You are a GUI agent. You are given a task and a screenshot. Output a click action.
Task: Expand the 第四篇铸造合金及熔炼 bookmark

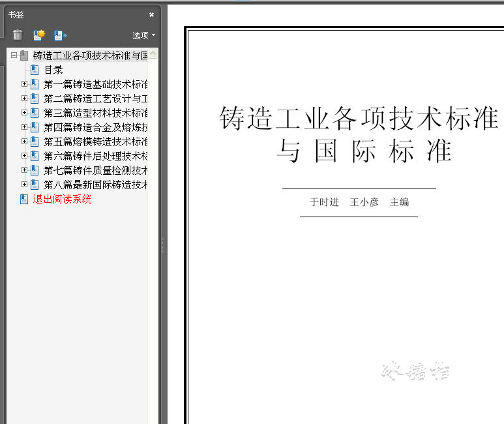click(24, 127)
